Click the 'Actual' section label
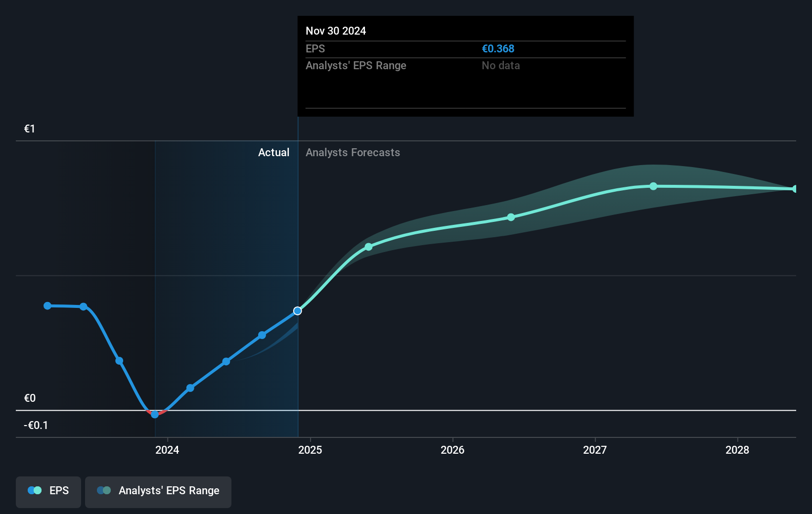This screenshot has width=812, height=514. click(273, 153)
